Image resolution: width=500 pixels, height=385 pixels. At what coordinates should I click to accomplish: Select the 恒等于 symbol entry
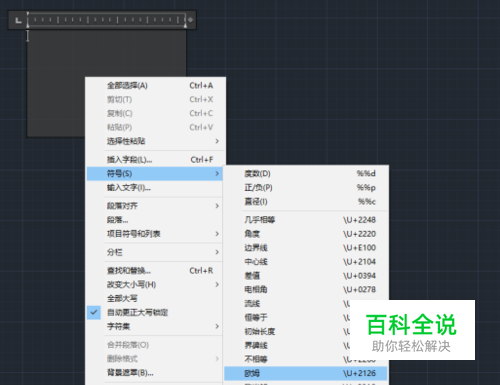tap(287, 318)
